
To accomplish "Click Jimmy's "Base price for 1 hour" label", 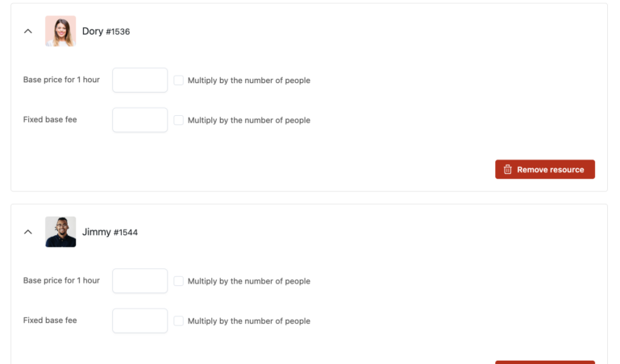I will click(61, 280).
